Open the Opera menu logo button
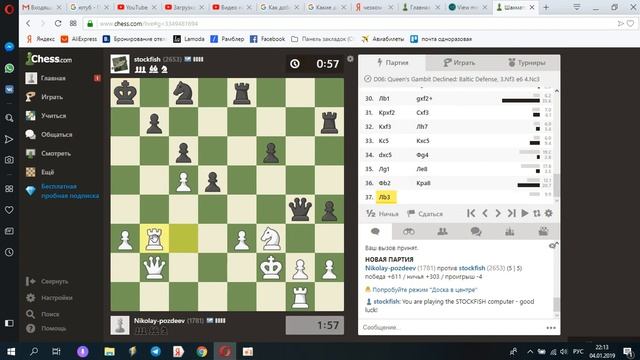This screenshot has width=640, height=360. [x=9, y=8]
